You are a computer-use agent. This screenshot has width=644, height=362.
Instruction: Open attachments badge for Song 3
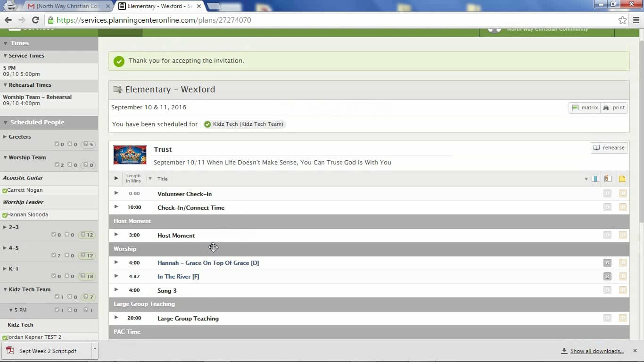pyautogui.click(x=607, y=290)
